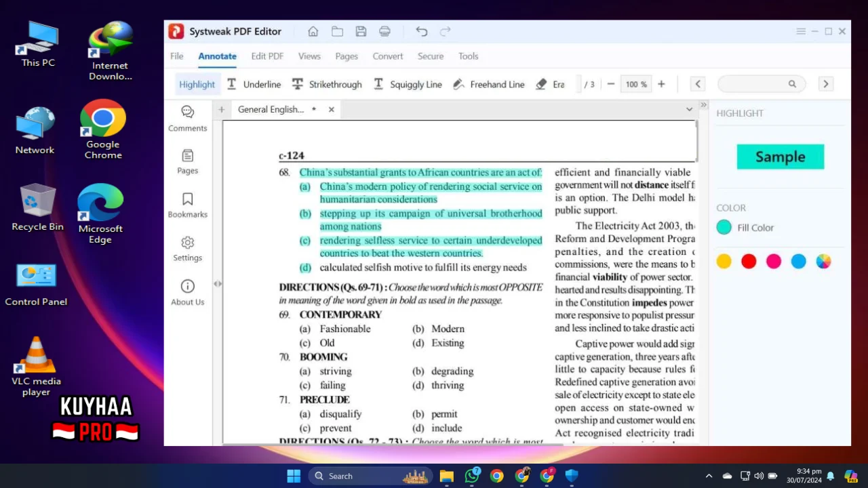The width and height of the screenshot is (868, 488).
Task: Open Settings in the sidebar
Action: point(188,249)
